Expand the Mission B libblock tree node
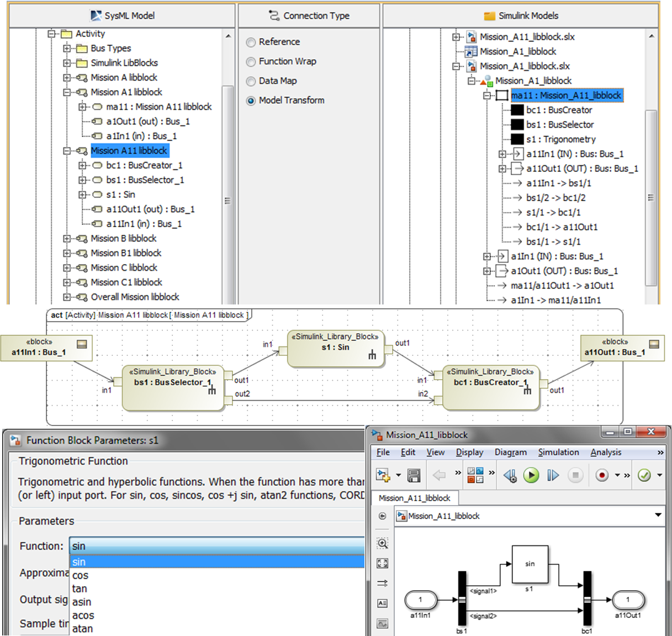The width and height of the screenshot is (672, 636). (67, 238)
